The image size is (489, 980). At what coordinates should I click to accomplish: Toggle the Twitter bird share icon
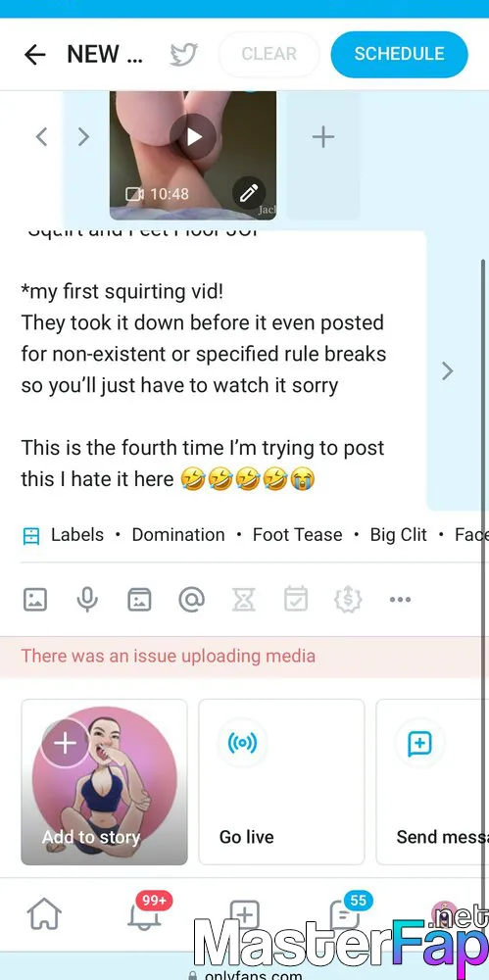pyautogui.click(x=184, y=55)
